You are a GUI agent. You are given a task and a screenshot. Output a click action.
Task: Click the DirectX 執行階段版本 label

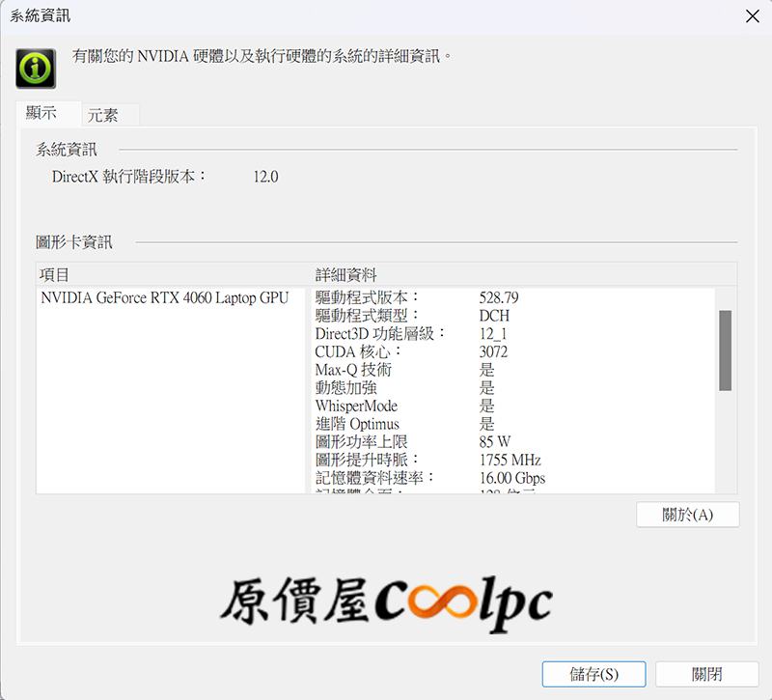pos(129,177)
